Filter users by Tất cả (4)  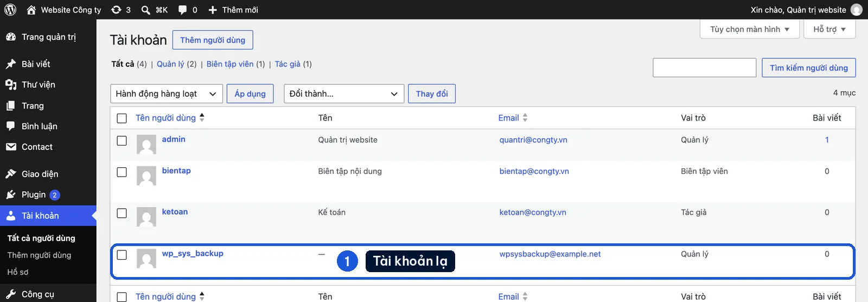(x=129, y=64)
